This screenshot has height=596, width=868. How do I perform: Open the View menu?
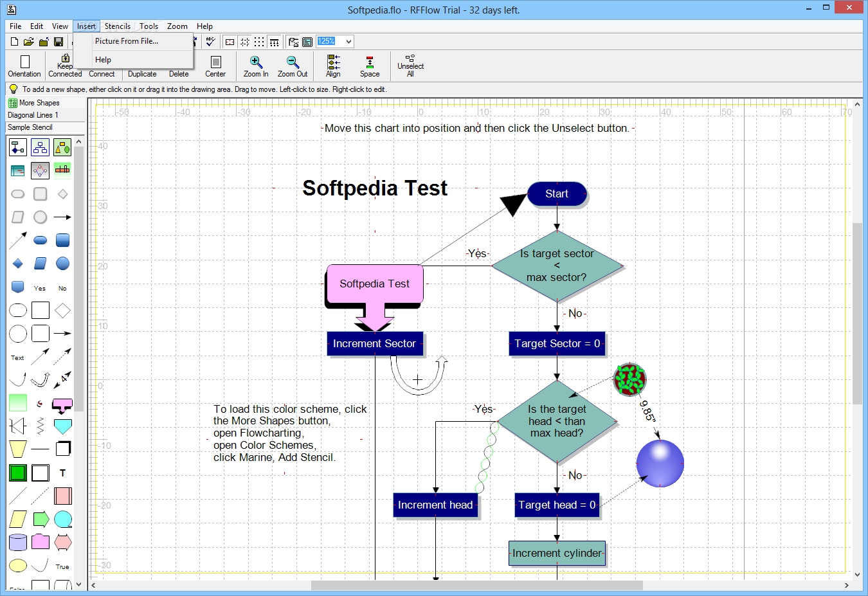tap(60, 26)
